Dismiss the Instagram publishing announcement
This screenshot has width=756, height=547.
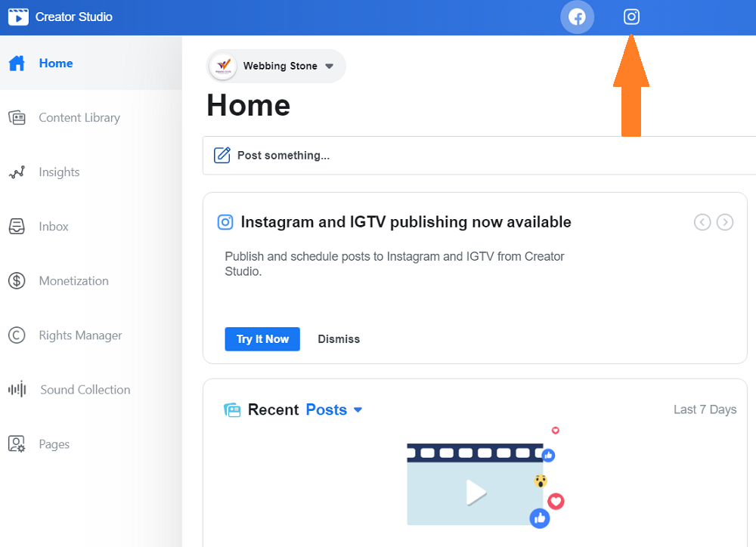[339, 339]
